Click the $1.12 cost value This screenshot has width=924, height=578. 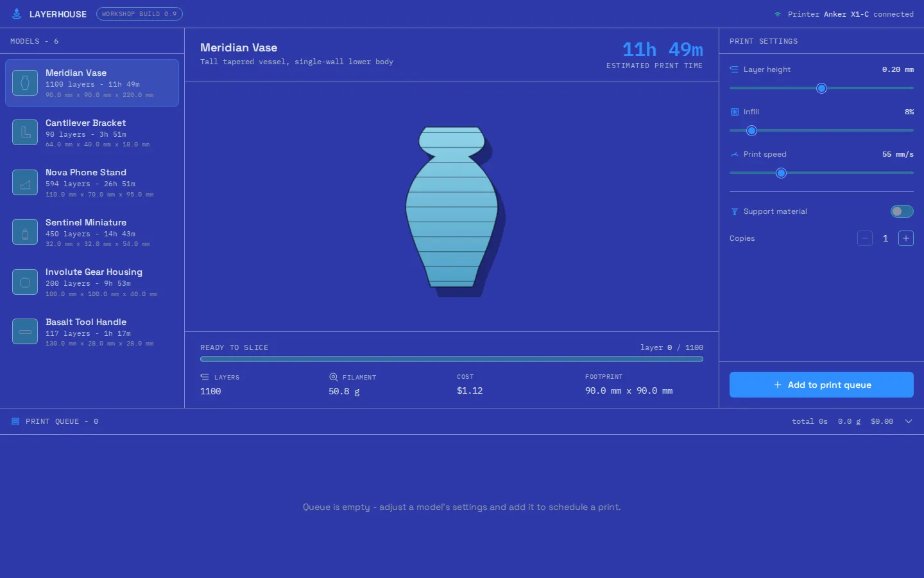pos(470,390)
